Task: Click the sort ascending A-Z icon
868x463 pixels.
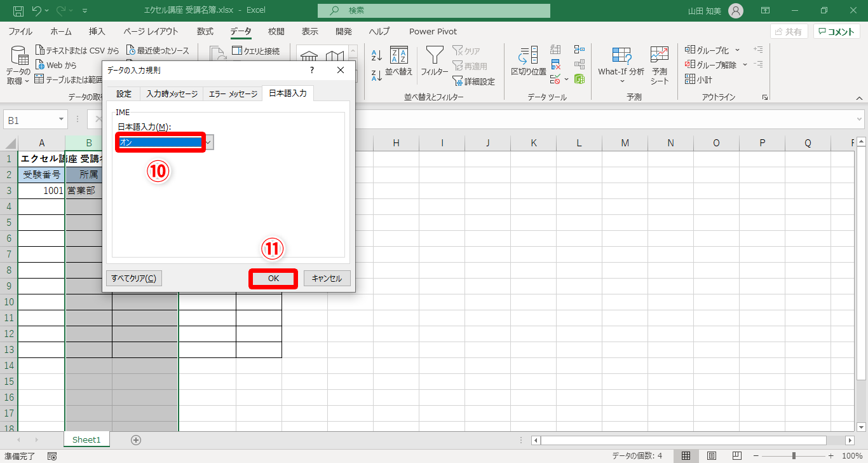Action: (x=376, y=56)
